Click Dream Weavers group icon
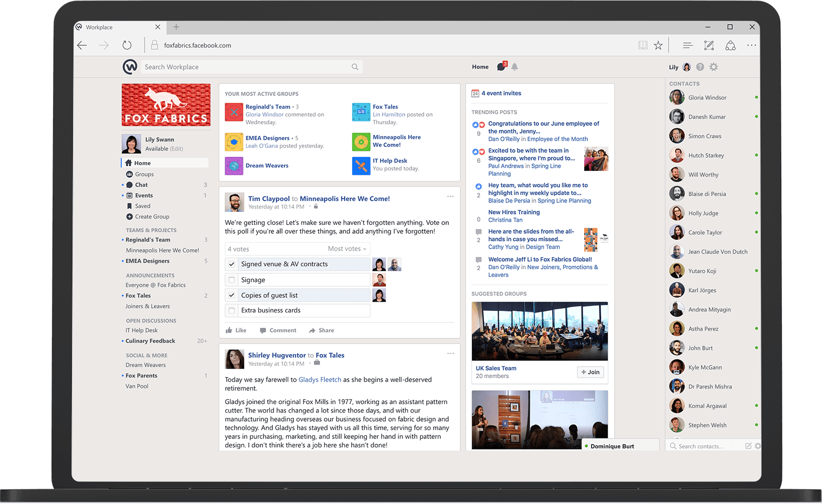 [234, 166]
